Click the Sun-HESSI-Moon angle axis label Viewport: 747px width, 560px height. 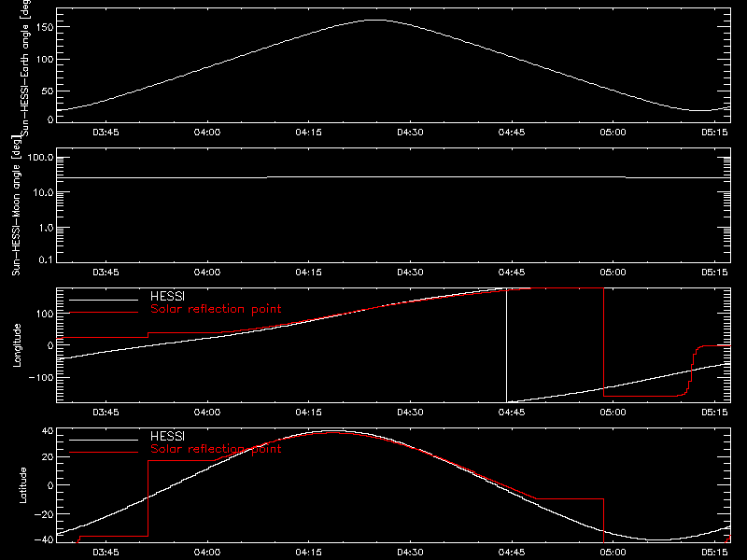pos(16,206)
